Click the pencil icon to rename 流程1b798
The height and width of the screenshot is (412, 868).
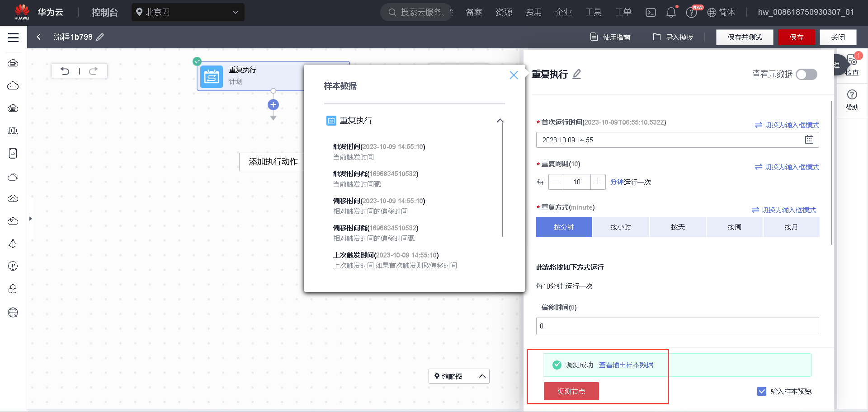101,37
